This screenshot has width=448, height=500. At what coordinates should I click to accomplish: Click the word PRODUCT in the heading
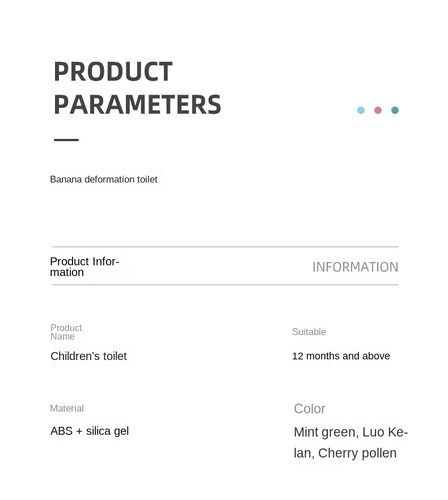click(113, 72)
